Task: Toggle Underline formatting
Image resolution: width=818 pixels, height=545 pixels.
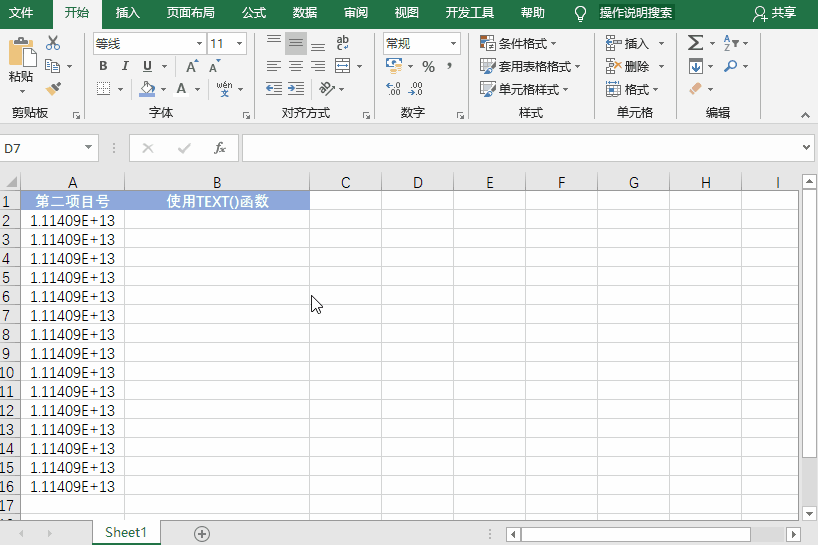Action: pyautogui.click(x=147, y=66)
